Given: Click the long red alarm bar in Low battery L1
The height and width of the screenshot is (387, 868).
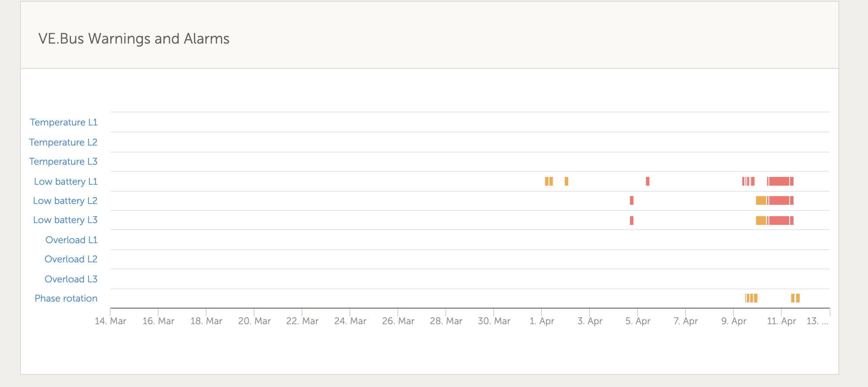Looking at the screenshot, I should (780, 181).
